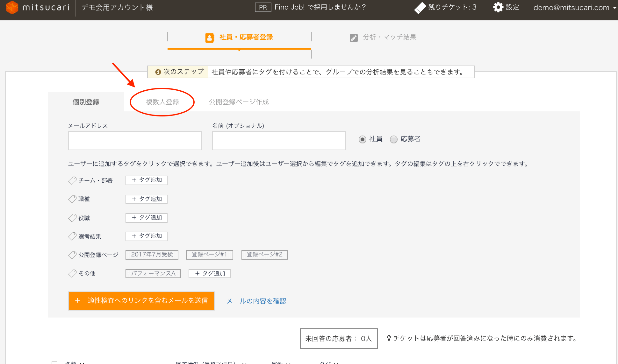Viewport: 618px width, 364px height.
Task: Click the lightbulb icon before the ticket note
Action: point(389,338)
